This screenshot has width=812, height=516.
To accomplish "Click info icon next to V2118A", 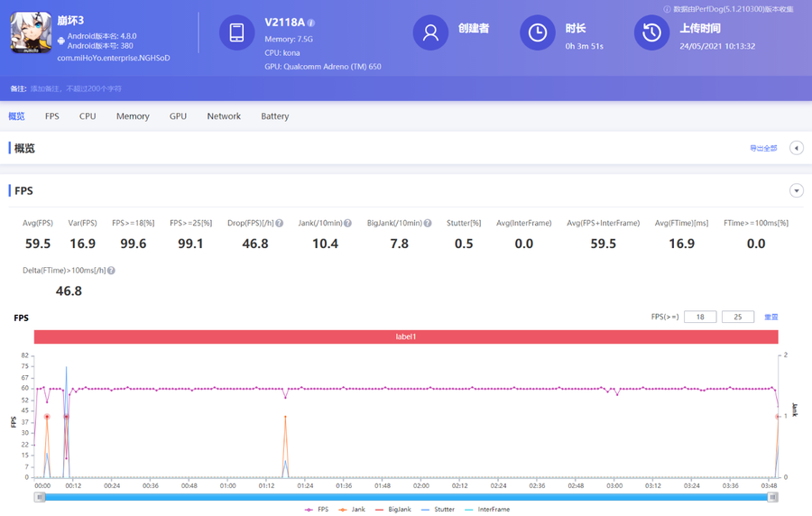I will [311, 23].
